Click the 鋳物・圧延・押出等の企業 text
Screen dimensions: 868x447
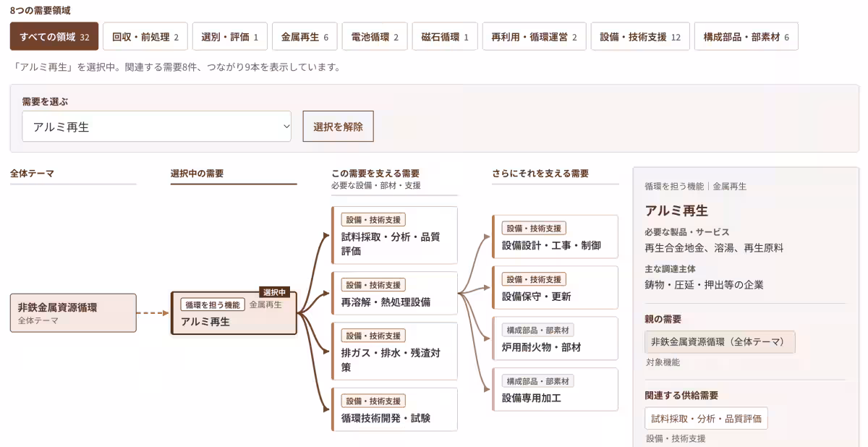pyautogui.click(x=704, y=284)
